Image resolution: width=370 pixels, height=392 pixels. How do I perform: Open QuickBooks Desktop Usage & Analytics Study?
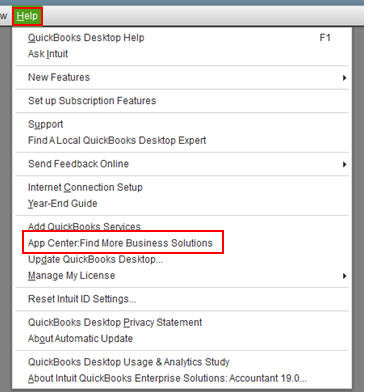pos(182,362)
